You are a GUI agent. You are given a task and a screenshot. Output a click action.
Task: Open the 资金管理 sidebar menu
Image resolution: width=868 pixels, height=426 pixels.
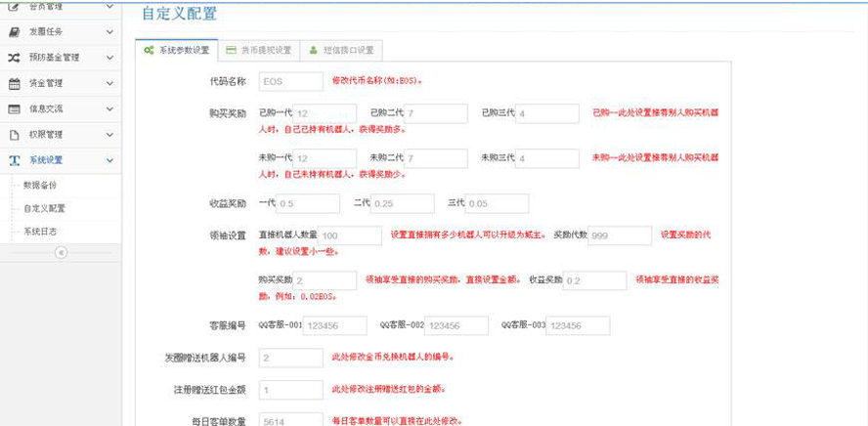point(61,84)
